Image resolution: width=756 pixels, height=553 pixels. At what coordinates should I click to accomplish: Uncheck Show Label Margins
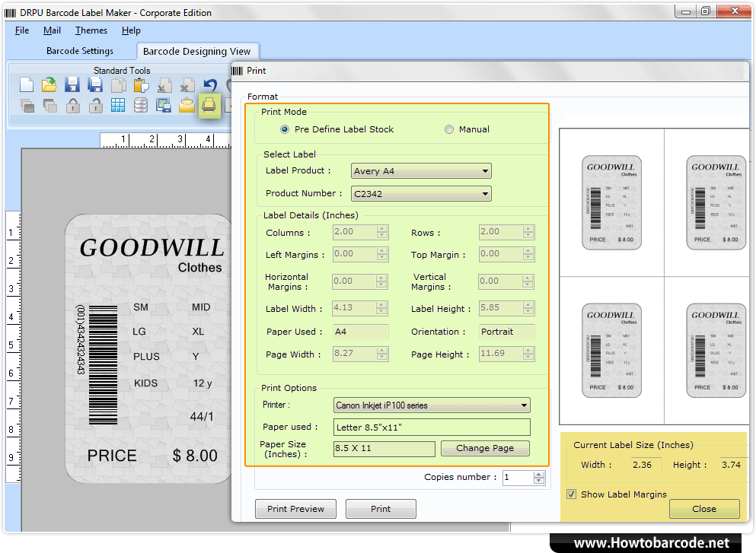tap(571, 494)
